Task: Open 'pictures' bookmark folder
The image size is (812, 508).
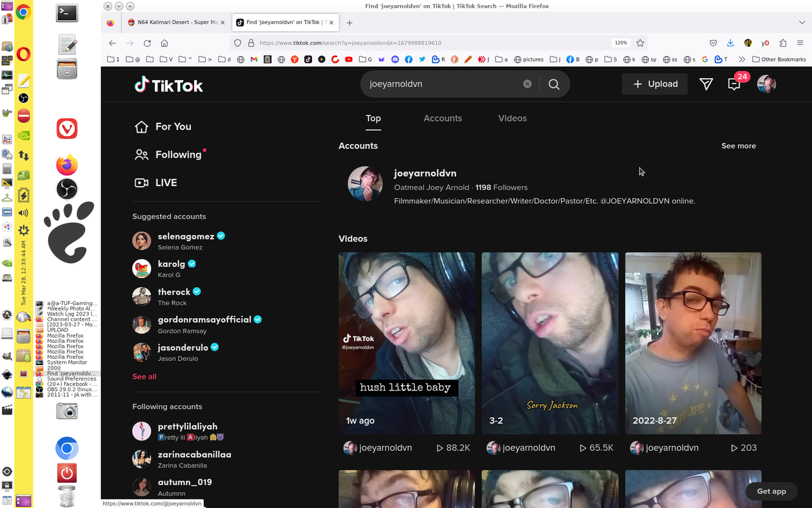Action: pos(528,59)
